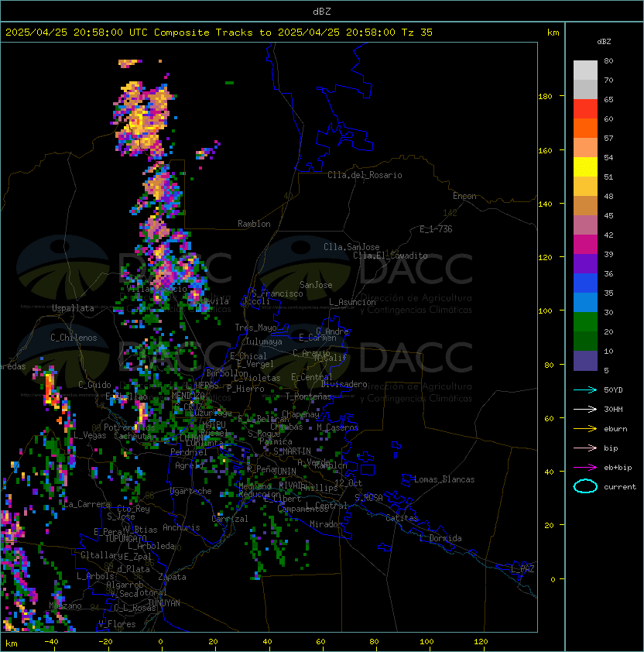Viewport: 644px width, 652px height.
Task: Pick the green swatch between 30 and 20
Action: [585, 322]
